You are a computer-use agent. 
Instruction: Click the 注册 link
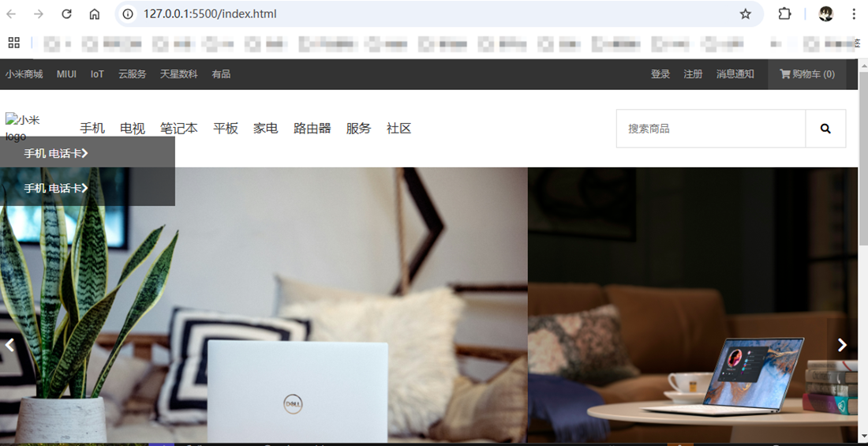[x=693, y=73]
